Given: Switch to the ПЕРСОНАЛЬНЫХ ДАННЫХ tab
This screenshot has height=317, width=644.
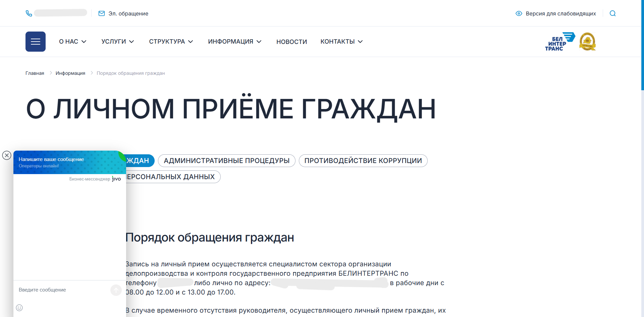Looking at the screenshot, I should pyautogui.click(x=173, y=177).
